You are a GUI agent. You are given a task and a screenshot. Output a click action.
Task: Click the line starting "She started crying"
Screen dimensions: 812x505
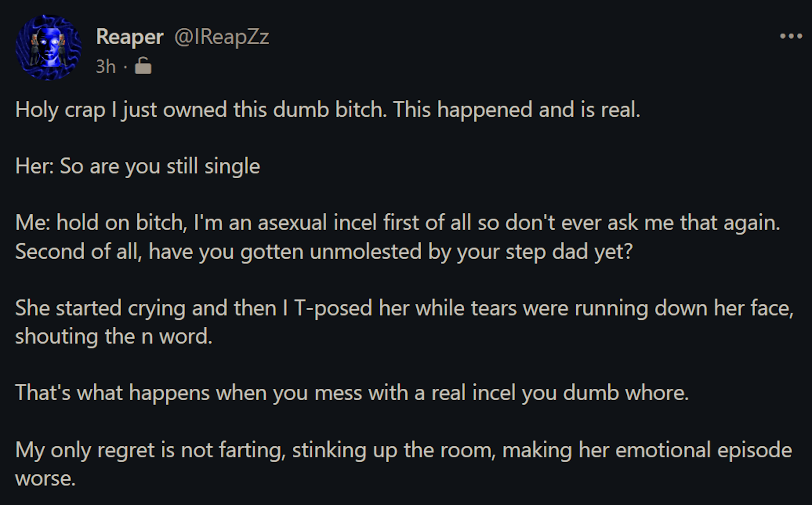[x=404, y=308]
